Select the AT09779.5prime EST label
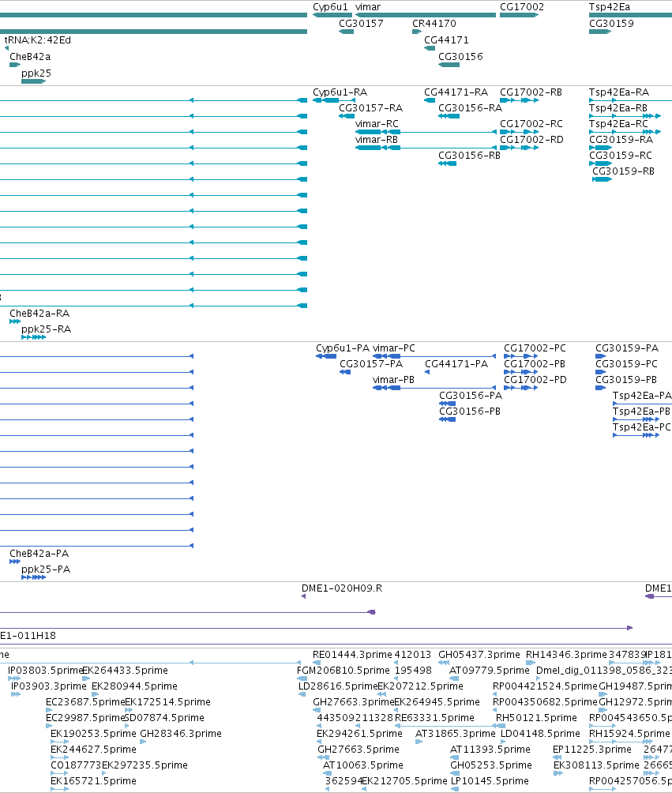This screenshot has width=672, height=793. 490,671
